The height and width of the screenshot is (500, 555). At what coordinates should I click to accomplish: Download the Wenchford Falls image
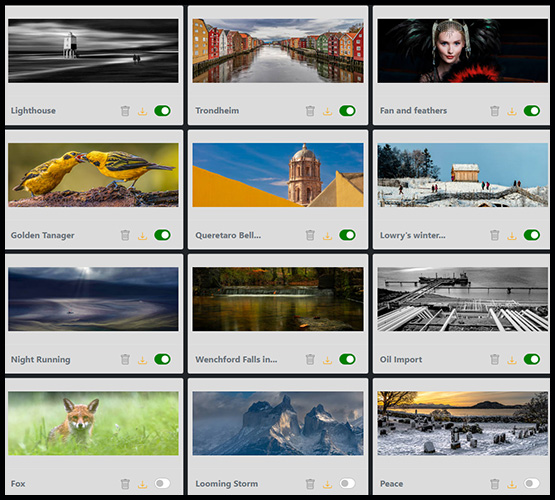327,360
